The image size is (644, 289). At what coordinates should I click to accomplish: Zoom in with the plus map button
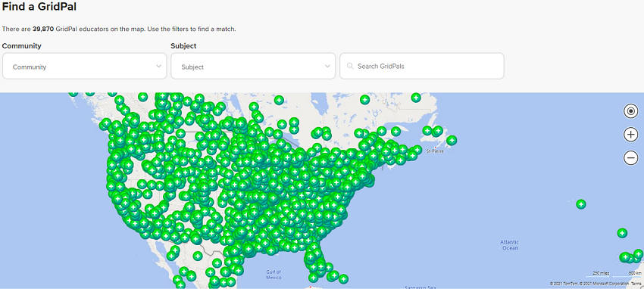(x=630, y=135)
